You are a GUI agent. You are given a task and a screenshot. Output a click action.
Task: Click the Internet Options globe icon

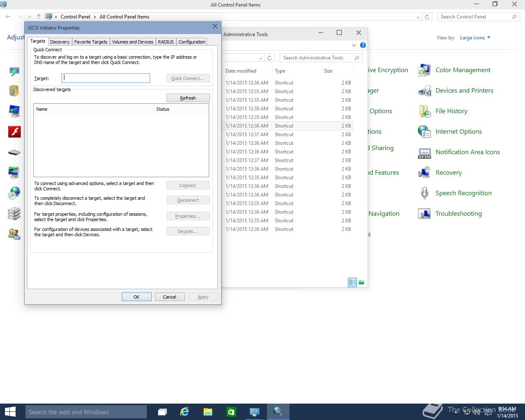tap(424, 132)
